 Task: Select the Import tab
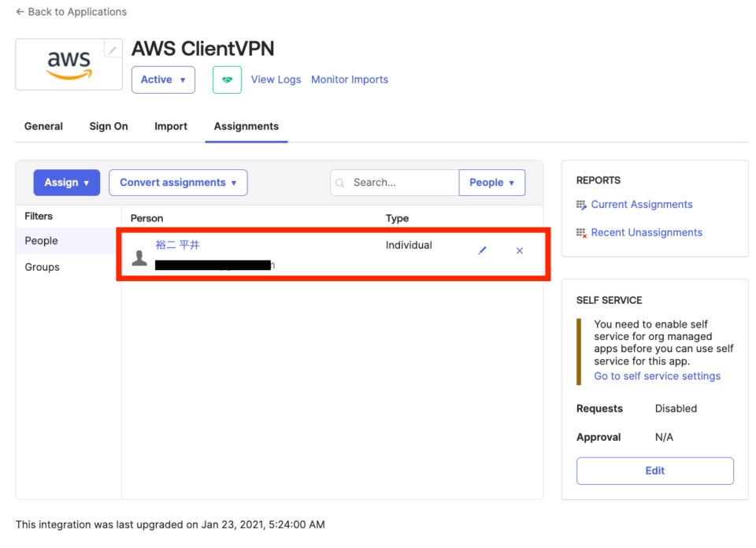tap(171, 126)
